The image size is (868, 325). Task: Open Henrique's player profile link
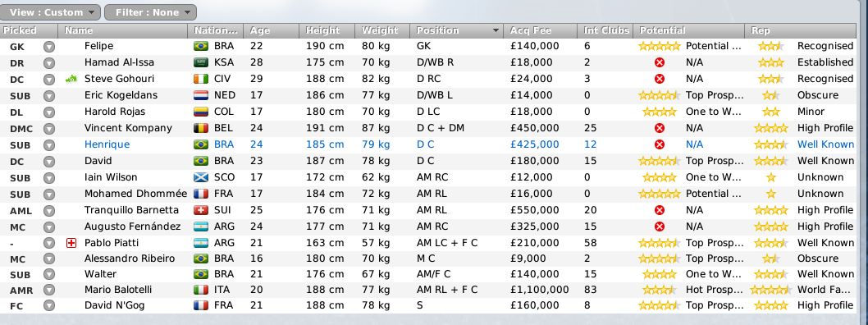107,144
